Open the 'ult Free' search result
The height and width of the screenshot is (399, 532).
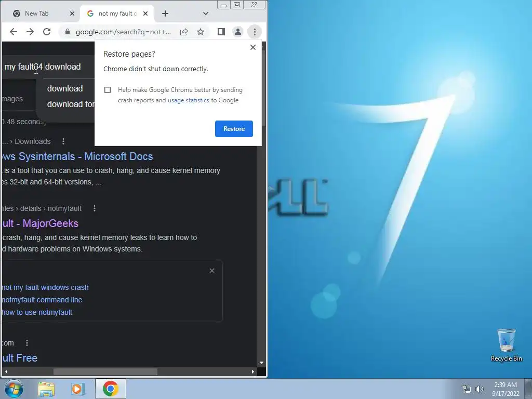[19, 358]
